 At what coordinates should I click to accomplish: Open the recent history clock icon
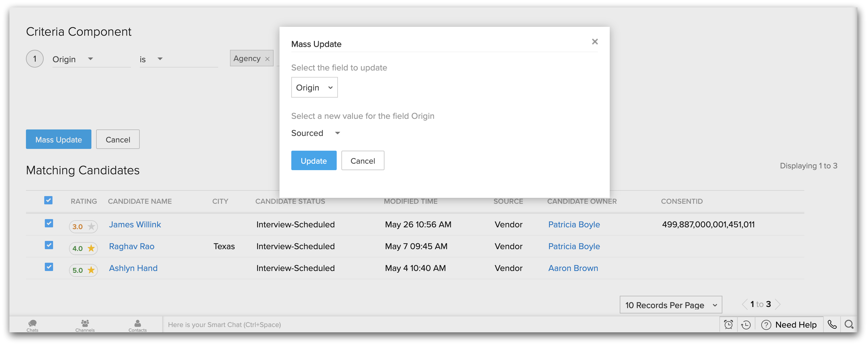[x=746, y=325]
